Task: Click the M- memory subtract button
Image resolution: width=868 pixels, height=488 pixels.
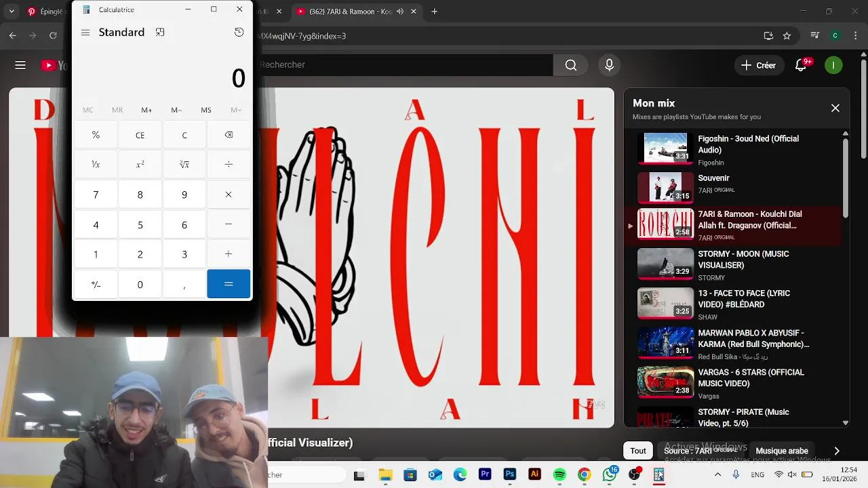Action: (x=176, y=110)
